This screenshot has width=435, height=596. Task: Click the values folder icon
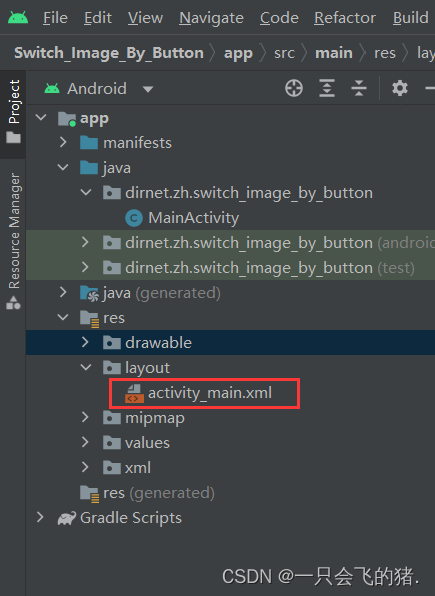point(112,443)
